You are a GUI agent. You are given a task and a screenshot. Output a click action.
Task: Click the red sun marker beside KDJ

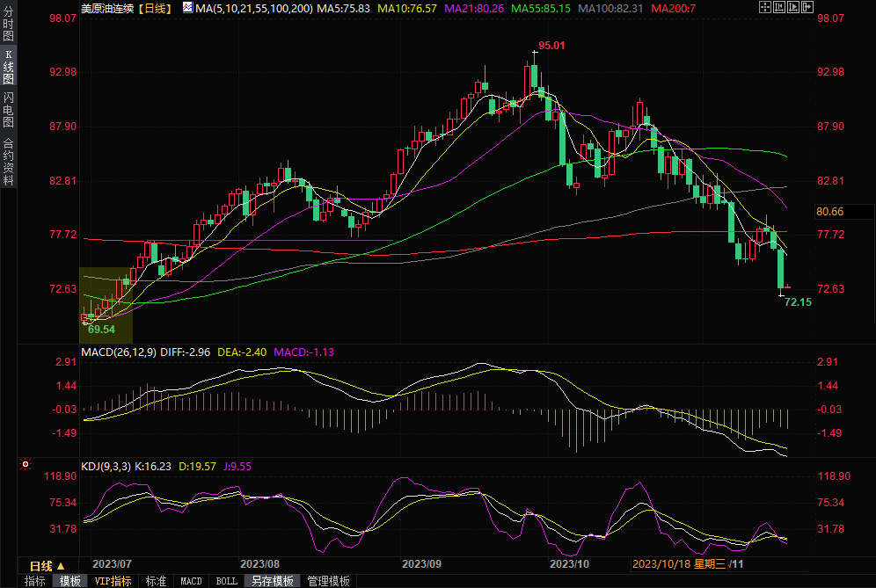26,464
